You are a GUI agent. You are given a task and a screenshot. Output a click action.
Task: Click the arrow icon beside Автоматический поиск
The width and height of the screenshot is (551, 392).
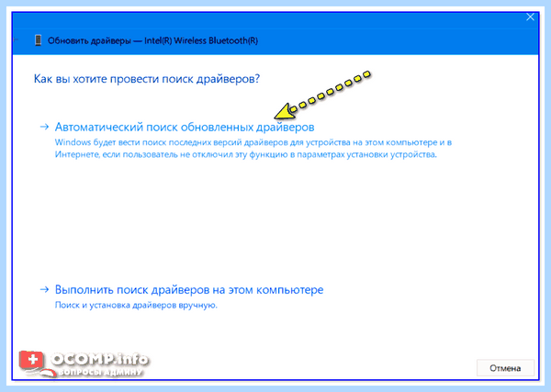44,127
